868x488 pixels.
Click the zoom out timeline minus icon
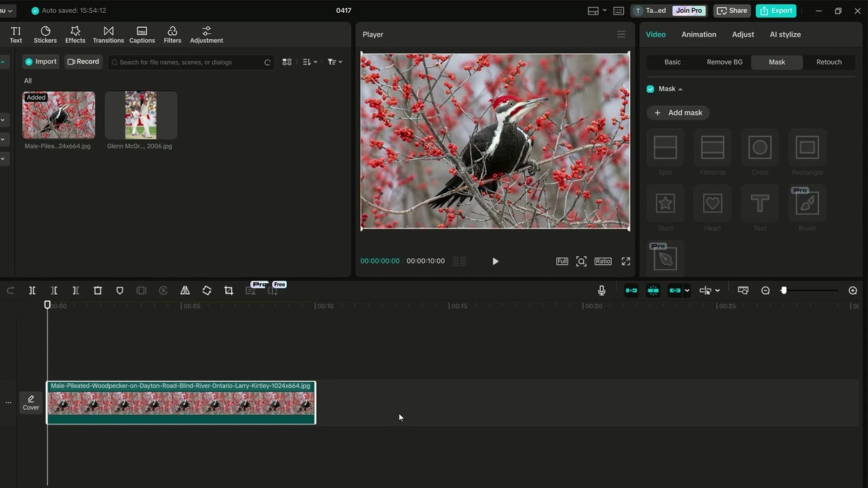point(766,290)
